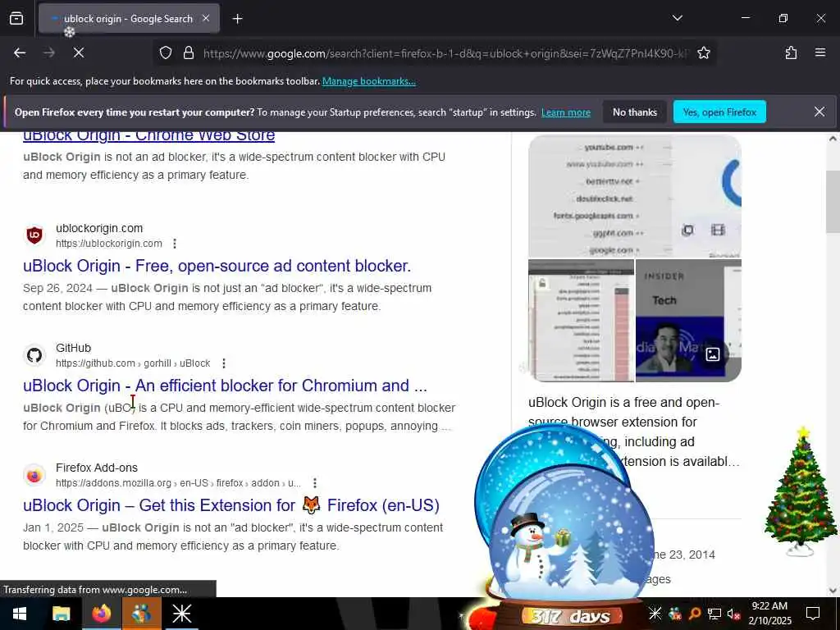The image size is (840, 630).
Task: Open the white asterisk taskbar app
Action: click(181, 614)
